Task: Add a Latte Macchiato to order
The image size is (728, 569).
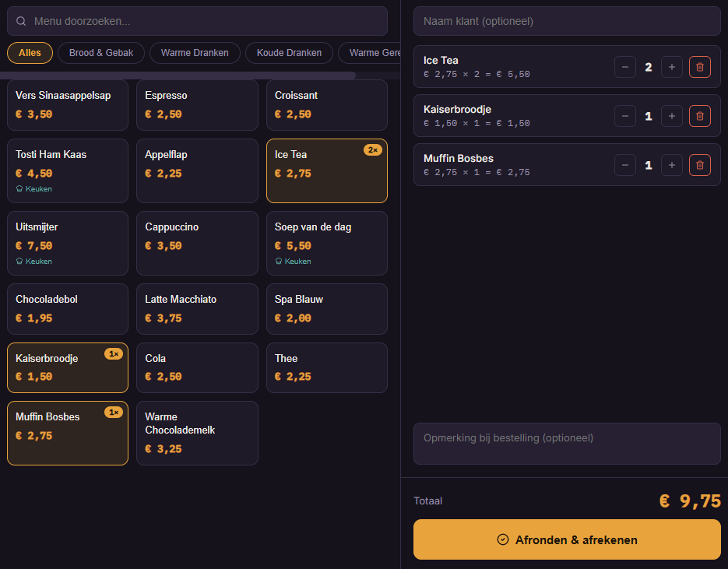Action: (197, 309)
